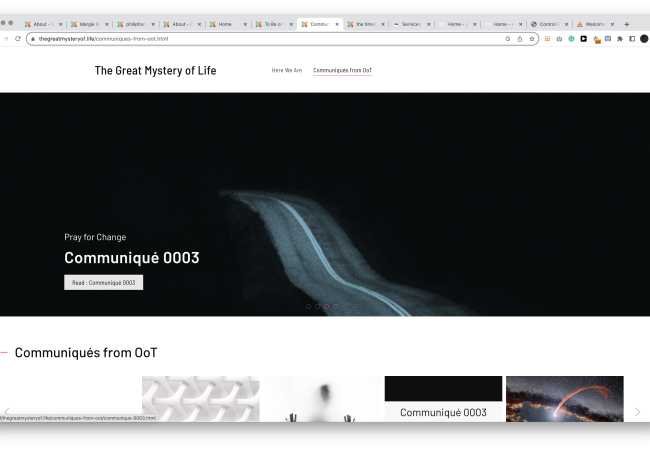Open the new tab plus button
This screenshot has width=650, height=450.
(627, 24)
